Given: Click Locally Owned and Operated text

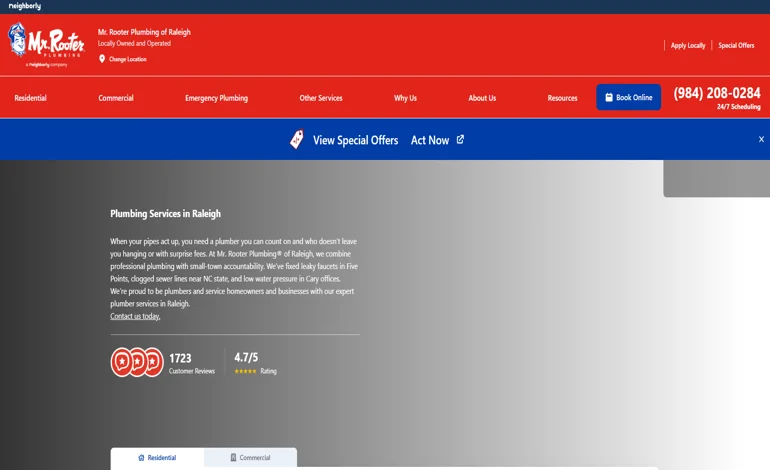Looking at the screenshot, I should pyautogui.click(x=134, y=43).
